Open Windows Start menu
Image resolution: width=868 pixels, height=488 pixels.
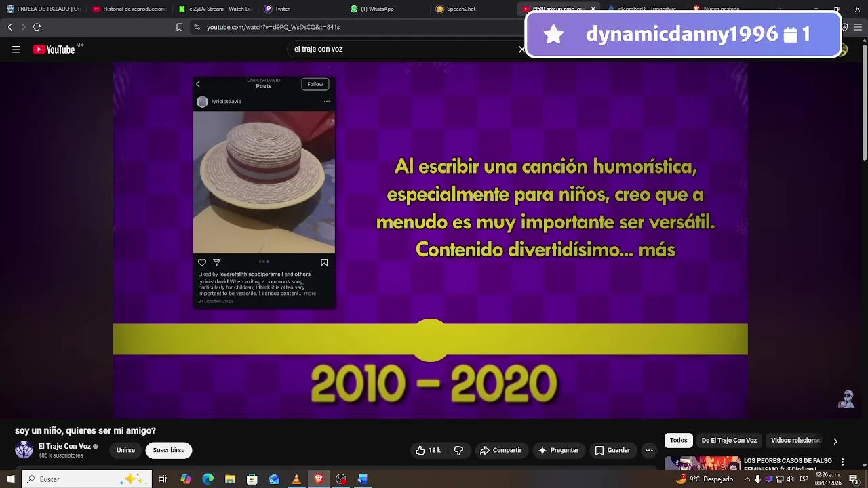coord(10,479)
